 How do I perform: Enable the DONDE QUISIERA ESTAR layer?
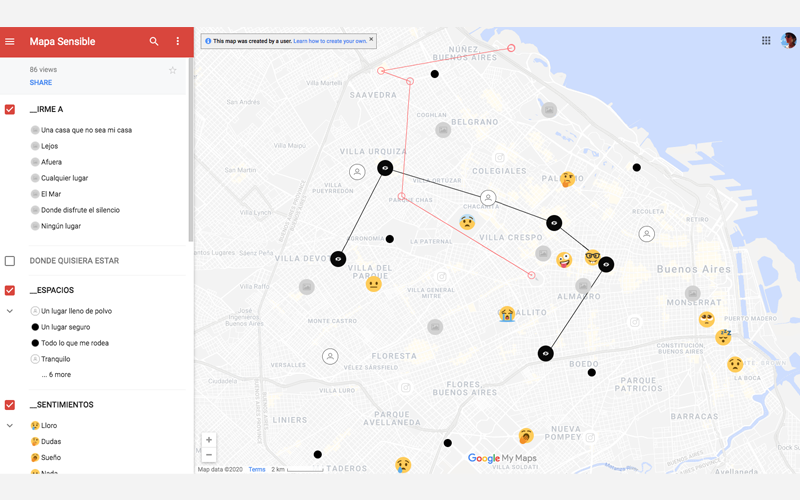click(10, 261)
